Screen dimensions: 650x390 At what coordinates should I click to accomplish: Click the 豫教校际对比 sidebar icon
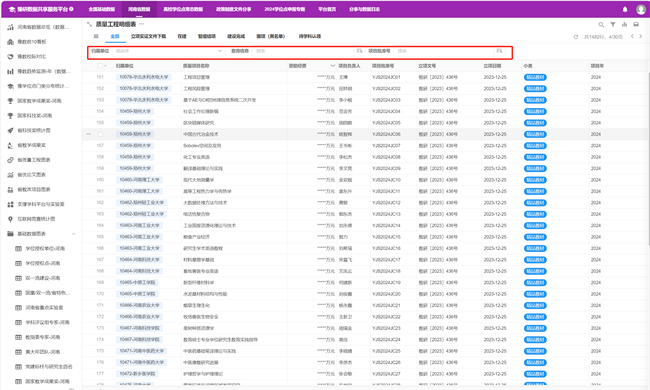(10, 57)
